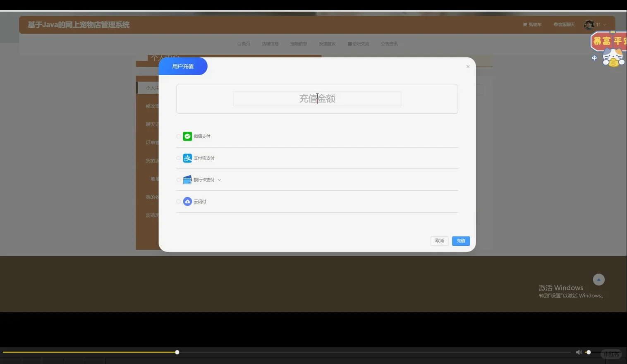Click the WeChat Pay green logo icon
This screenshot has width=627, height=364.
[x=187, y=136]
